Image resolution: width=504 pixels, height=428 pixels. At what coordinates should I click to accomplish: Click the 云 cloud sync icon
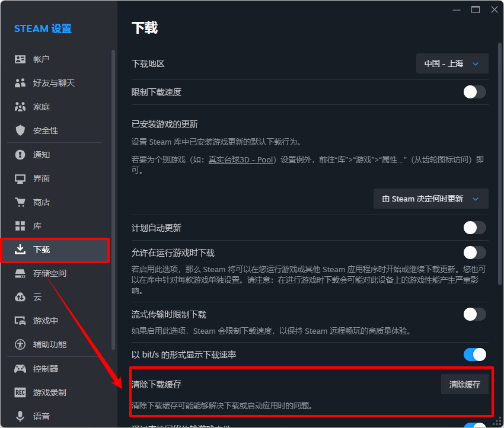pos(20,297)
